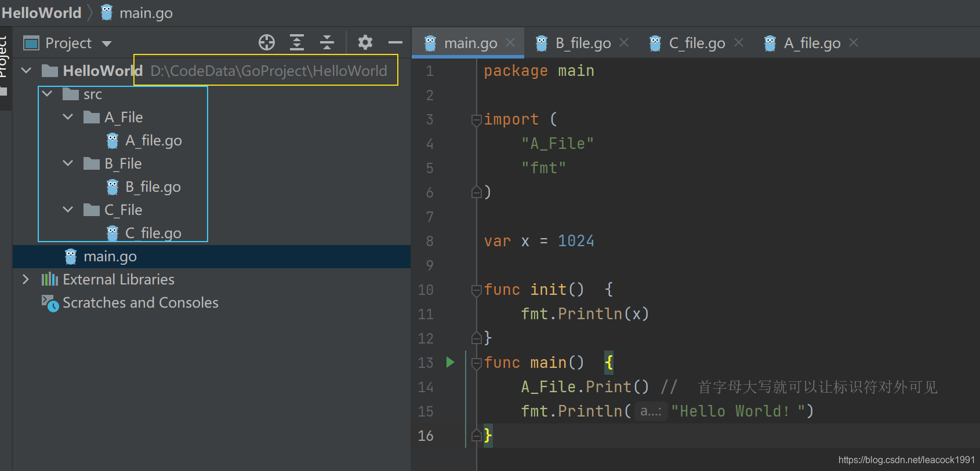Click HelloWorld in the breadcrumb bar
This screenshot has width=980, height=471.
42,13
